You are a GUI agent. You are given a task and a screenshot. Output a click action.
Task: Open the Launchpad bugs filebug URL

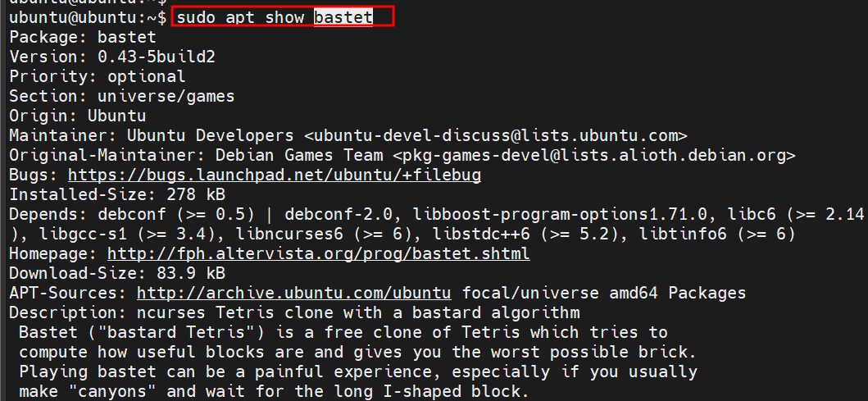[x=274, y=175]
